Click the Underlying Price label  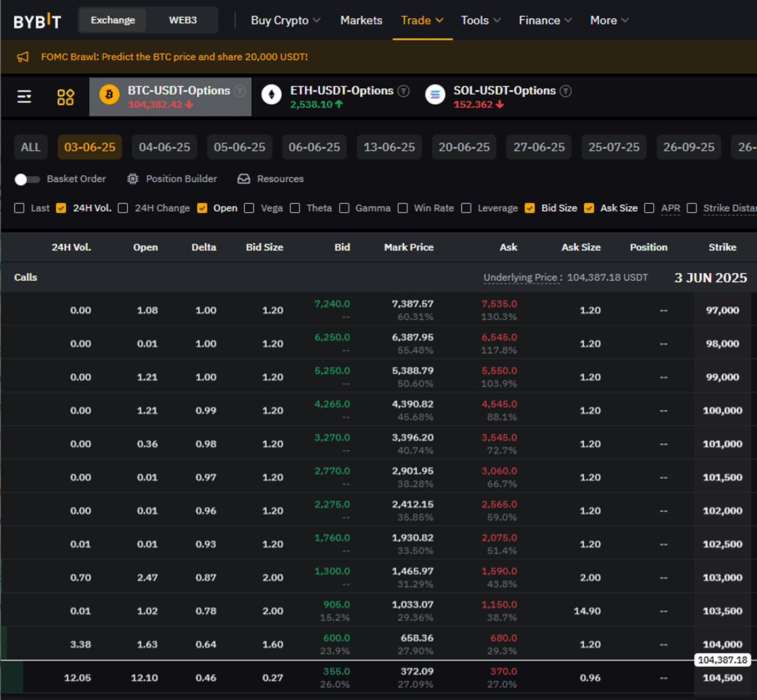coord(520,278)
